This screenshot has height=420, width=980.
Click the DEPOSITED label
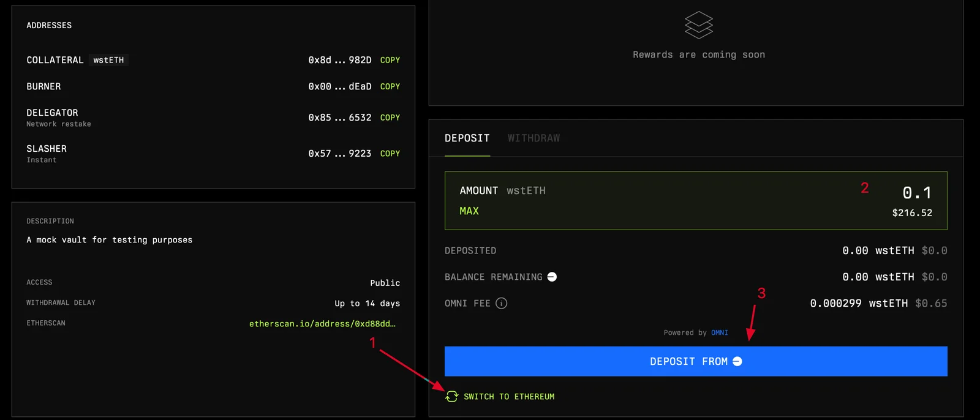click(470, 250)
